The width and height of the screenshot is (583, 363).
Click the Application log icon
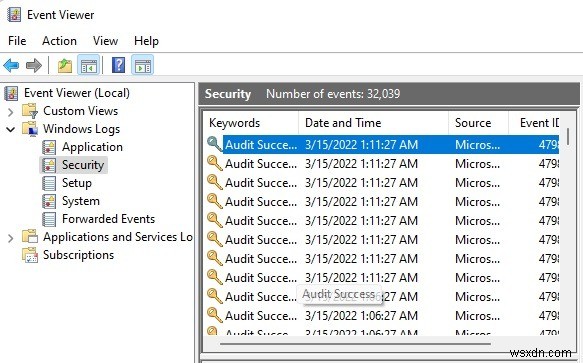pos(49,147)
